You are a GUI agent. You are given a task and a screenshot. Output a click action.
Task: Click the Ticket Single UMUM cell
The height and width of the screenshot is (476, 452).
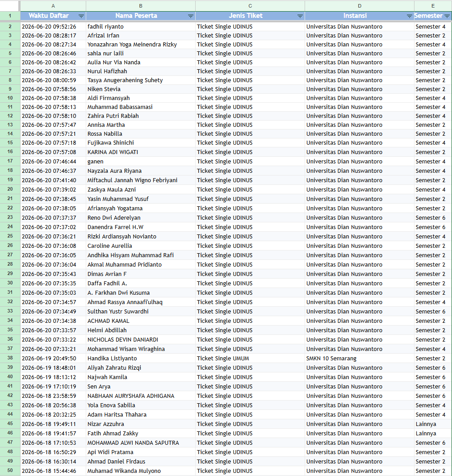click(x=250, y=359)
